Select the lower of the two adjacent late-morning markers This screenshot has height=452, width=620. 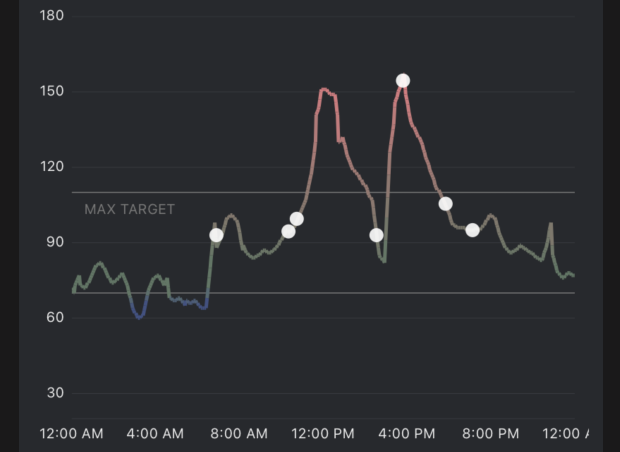288,232
